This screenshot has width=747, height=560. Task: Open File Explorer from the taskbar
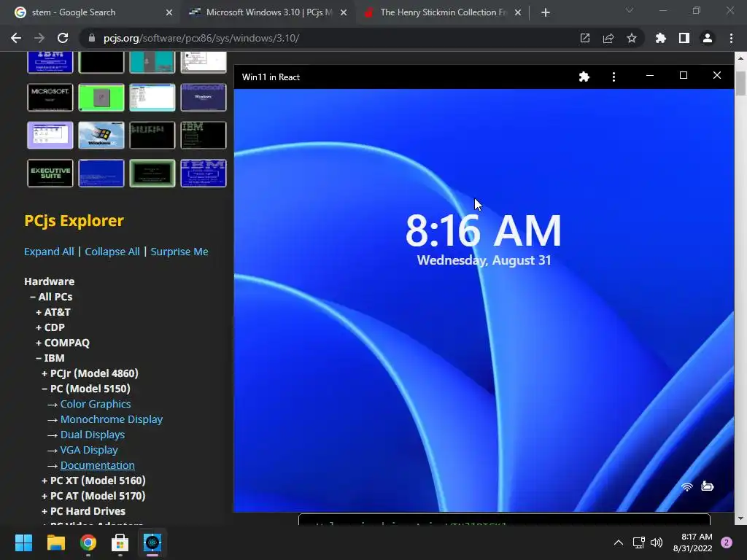tap(55, 542)
